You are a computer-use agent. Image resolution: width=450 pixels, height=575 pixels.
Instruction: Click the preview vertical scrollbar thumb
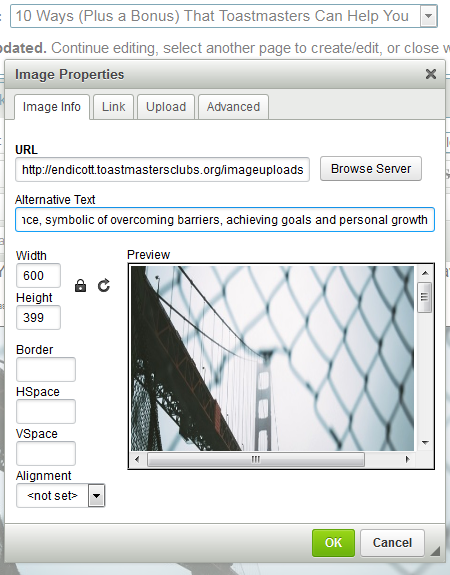coord(425,297)
